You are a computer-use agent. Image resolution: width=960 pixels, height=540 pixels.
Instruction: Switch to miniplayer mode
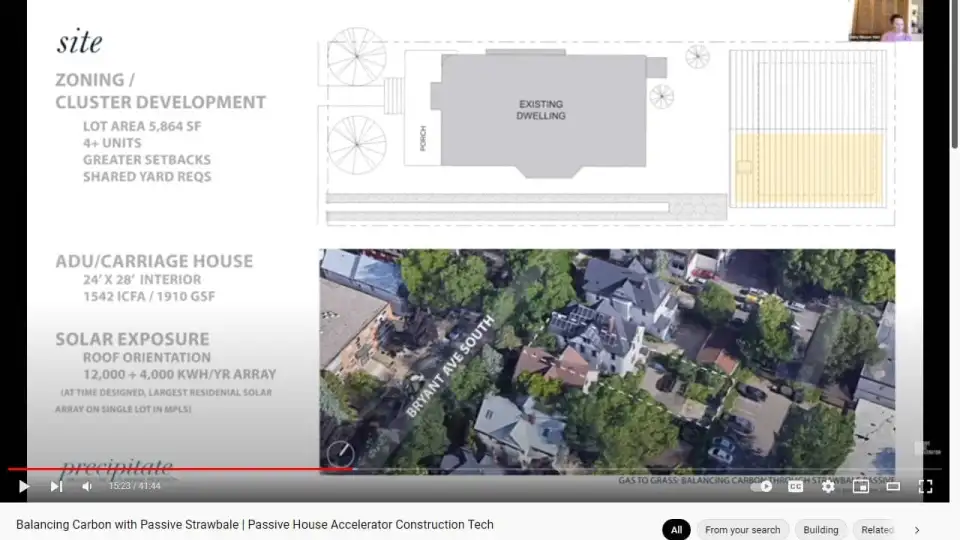860,487
